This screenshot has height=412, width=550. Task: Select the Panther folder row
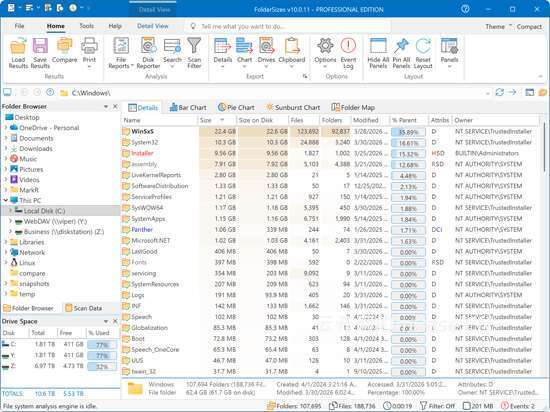[x=330, y=230]
